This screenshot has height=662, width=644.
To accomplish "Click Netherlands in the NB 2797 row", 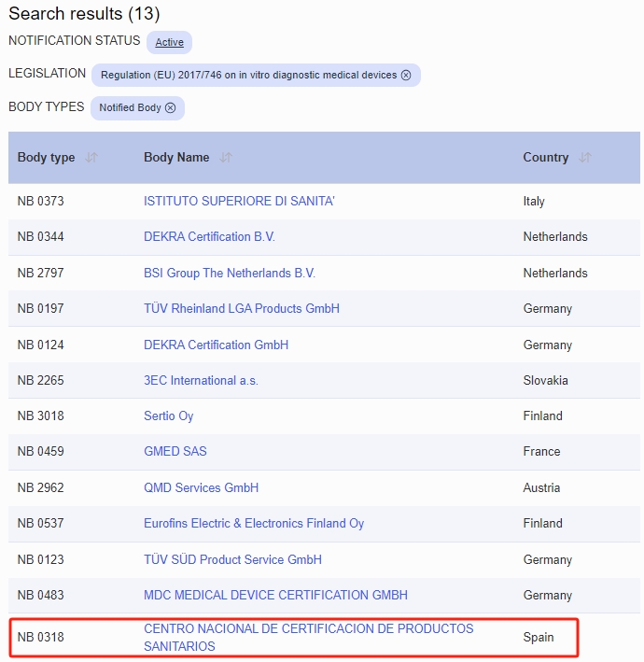I will point(555,273).
